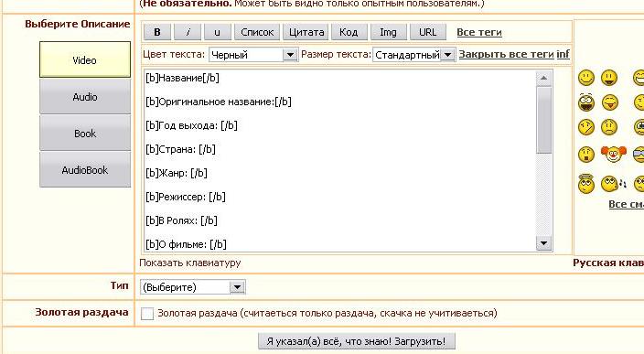The height and width of the screenshot is (354, 644).
Task: Select the Video description template
Action: click(85, 59)
